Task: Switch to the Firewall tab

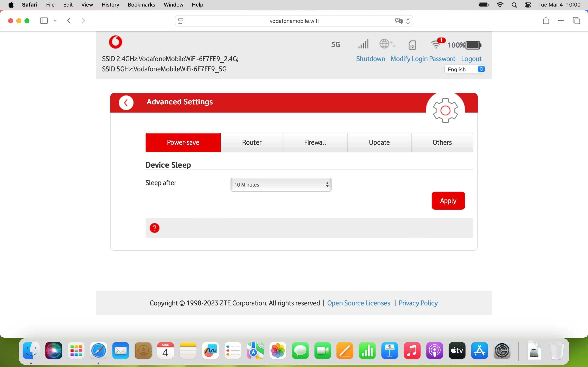Action: click(315, 143)
